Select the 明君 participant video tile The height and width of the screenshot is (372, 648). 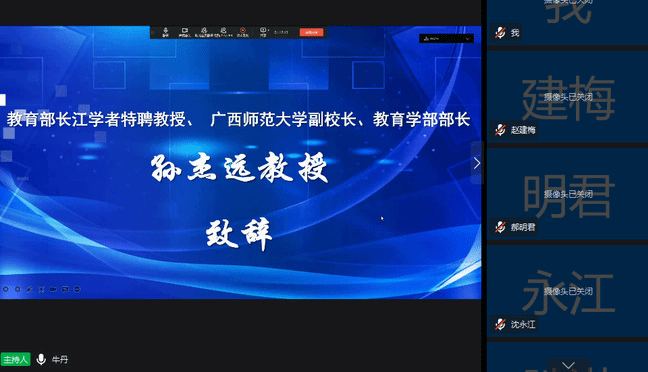[x=567, y=194]
